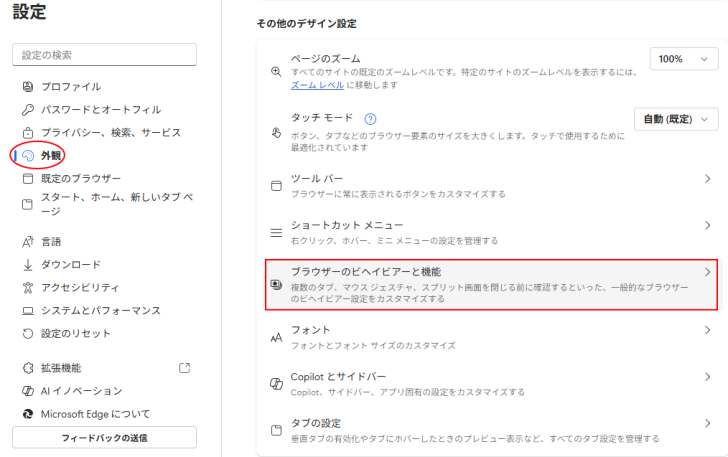Open プライバシー、検索、サービス settings page
Image resolution: width=728 pixels, height=457 pixels.
click(x=110, y=133)
